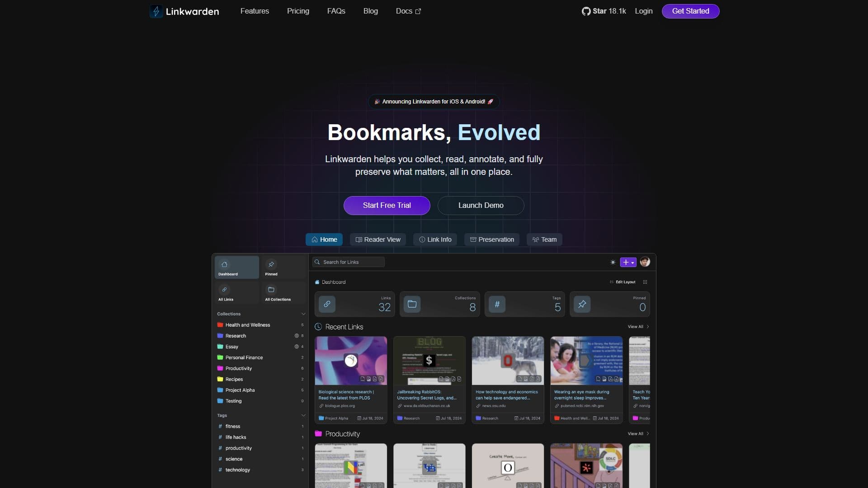Screen dimensions: 868x488
Task: Open the Pricing nav item
Action: (x=298, y=11)
